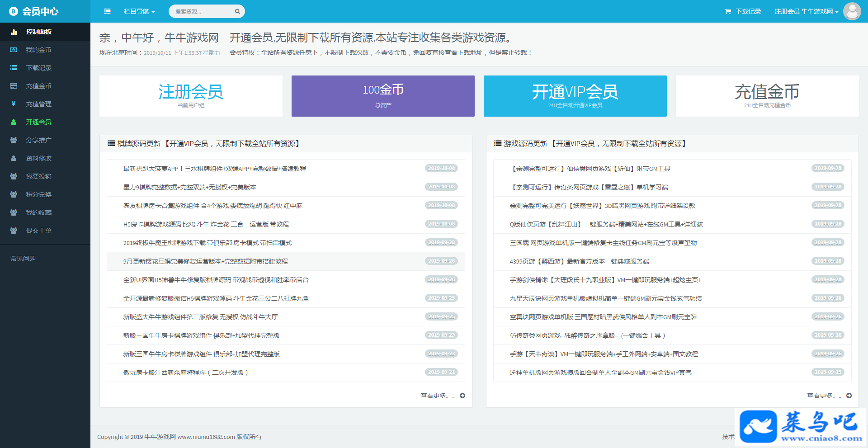Viewport: 868px width, 448px height.
Task: Open 逆神单机版网页游戏横版回合制 entry
Action: (601, 373)
